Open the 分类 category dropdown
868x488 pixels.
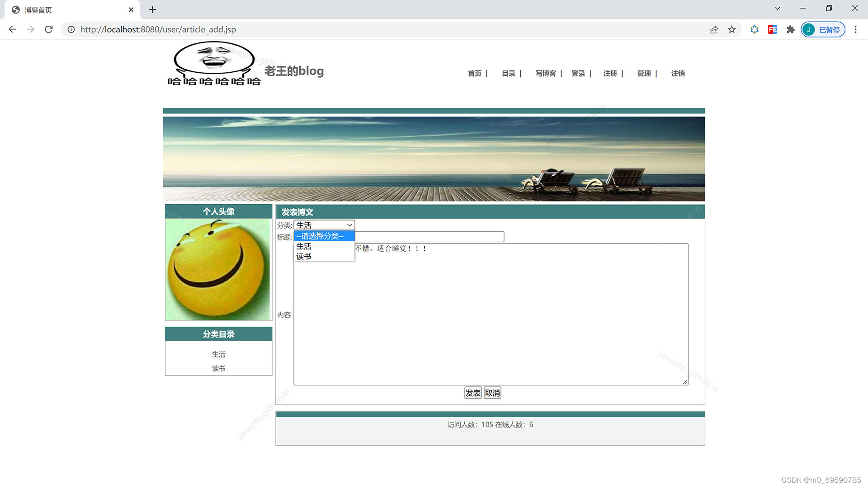(324, 225)
